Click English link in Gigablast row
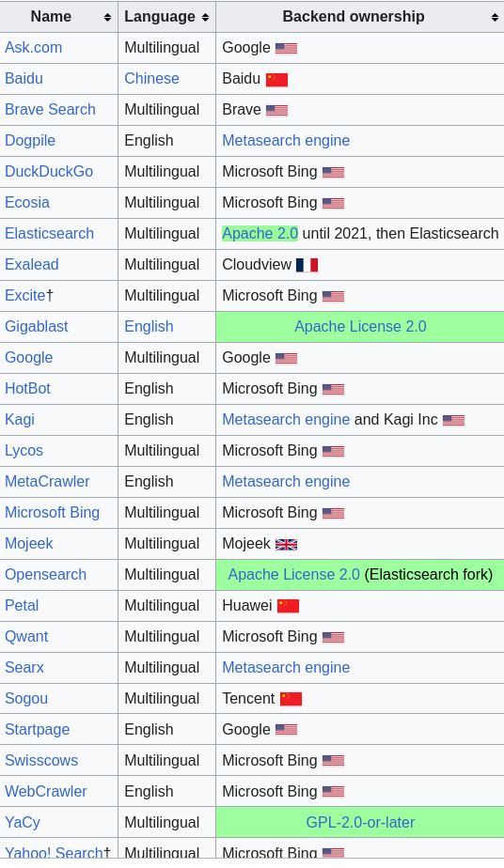Viewport: 504px width, 868px height. coord(149,327)
